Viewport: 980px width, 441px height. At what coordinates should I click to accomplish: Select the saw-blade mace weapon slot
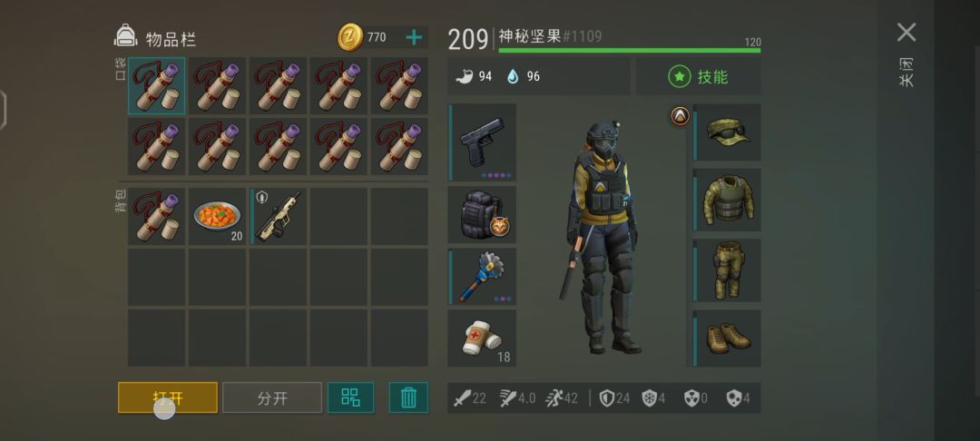(x=482, y=276)
